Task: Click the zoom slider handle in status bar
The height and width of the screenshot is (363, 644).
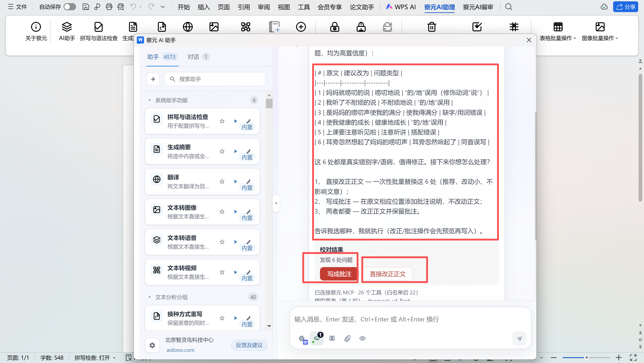Action: click(587, 357)
